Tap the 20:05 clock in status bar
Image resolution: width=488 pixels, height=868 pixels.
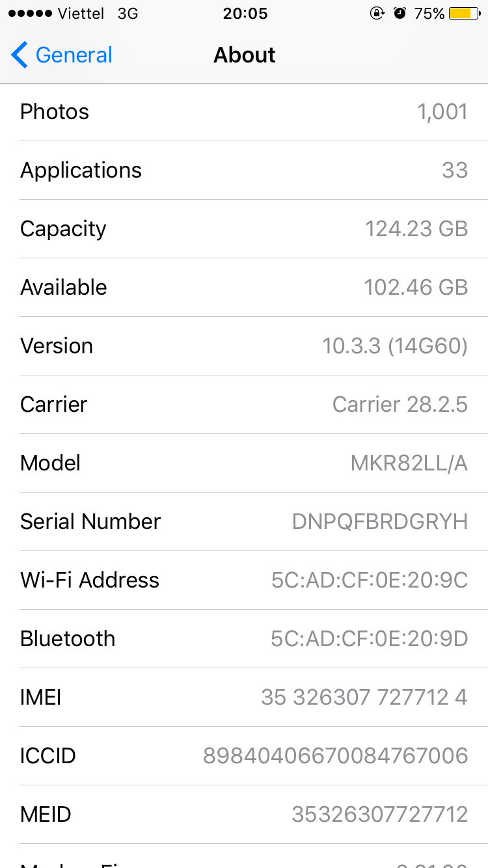tap(245, 14)
